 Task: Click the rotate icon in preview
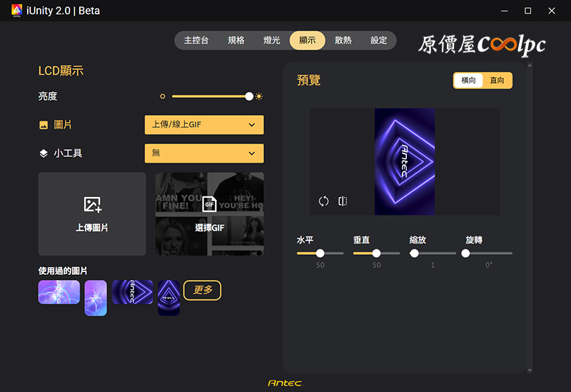pos(323,201)
